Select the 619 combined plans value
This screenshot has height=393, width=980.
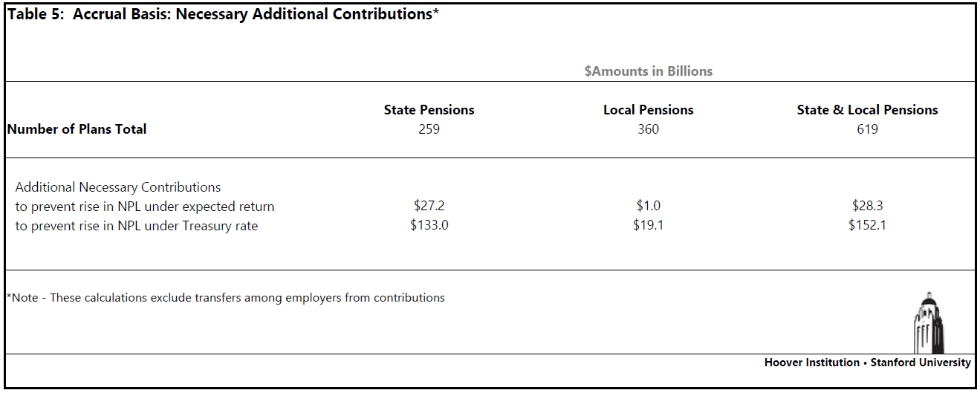[867, 129]
